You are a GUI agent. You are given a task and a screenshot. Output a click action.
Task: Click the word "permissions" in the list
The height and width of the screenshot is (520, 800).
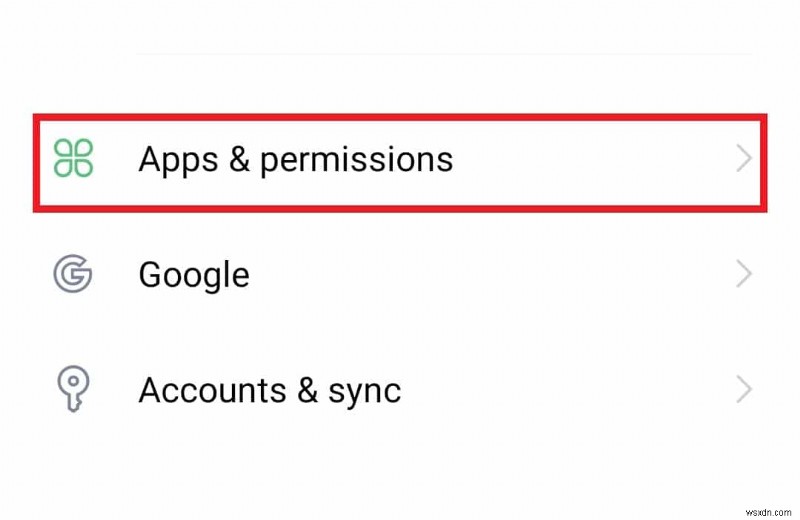pos(356,160)
